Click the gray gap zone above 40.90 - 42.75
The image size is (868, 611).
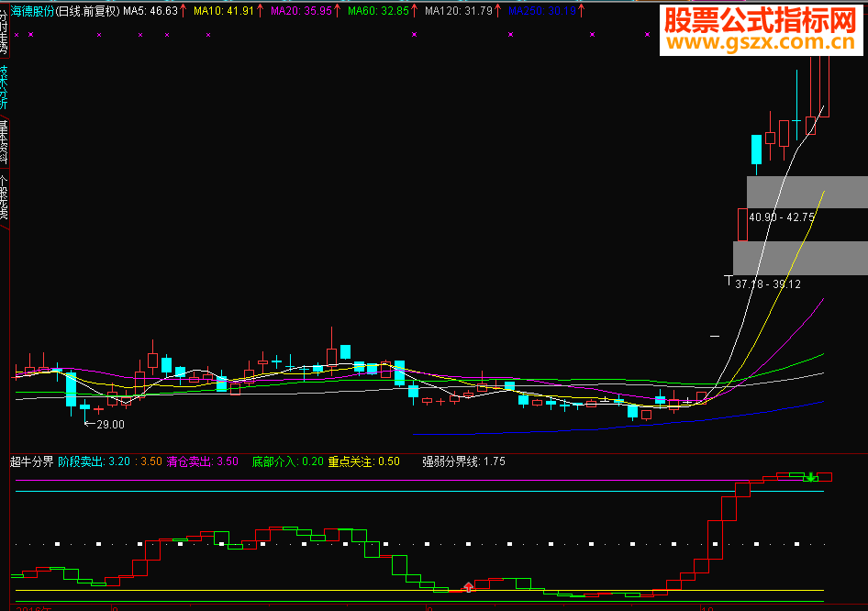[807, 192]
